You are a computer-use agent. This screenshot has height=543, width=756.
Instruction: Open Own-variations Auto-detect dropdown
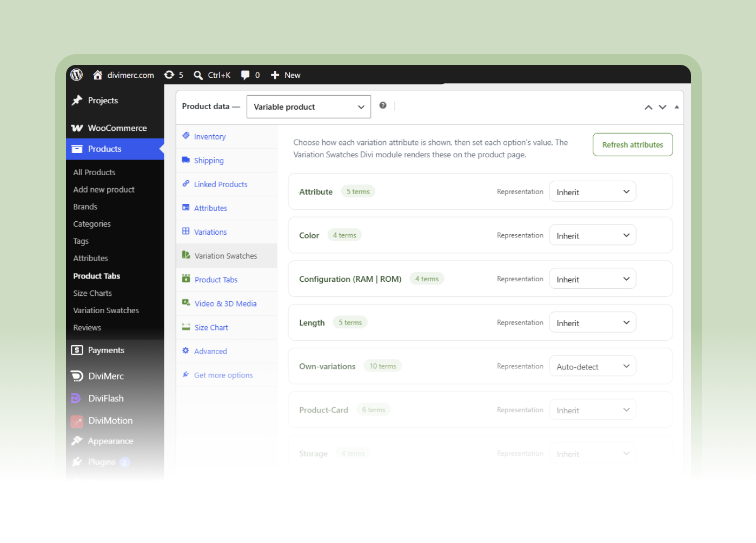593,366
